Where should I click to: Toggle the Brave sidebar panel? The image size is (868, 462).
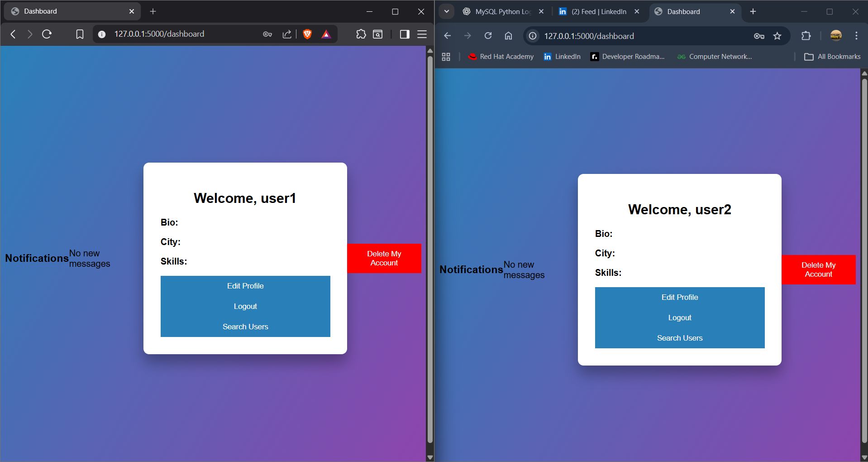click(x=405, y=34)
